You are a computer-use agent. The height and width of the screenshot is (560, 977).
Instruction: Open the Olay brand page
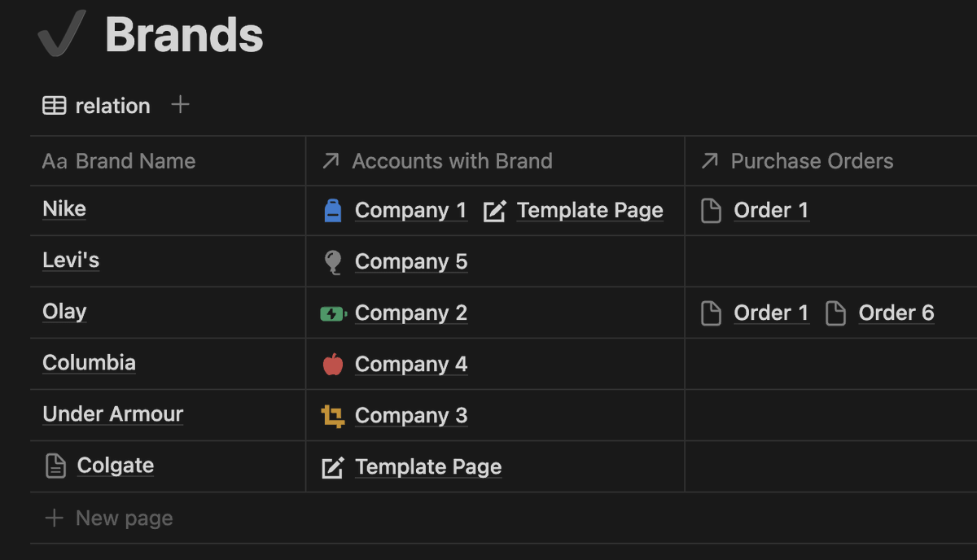click(64, 312)
